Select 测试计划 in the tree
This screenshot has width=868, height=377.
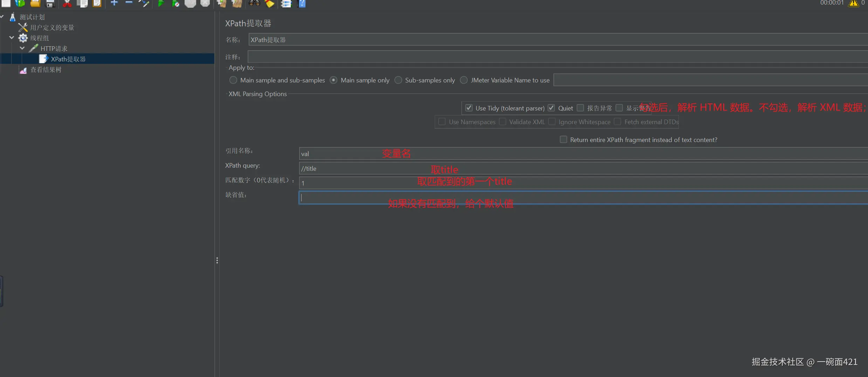coord(32,17)
